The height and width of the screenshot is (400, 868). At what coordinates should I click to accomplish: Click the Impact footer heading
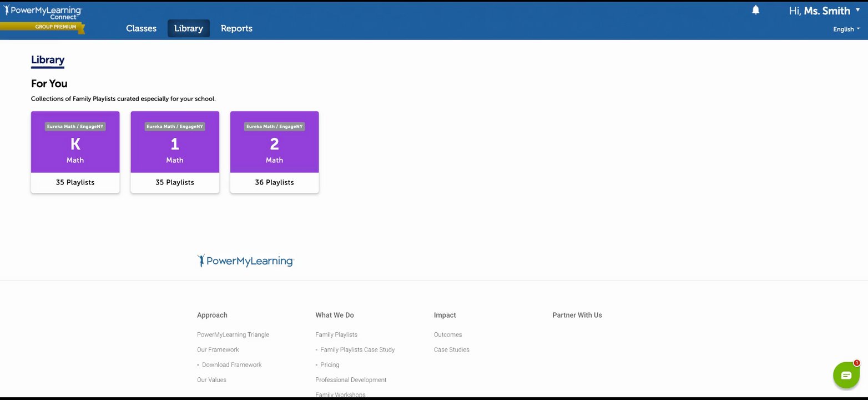coord(445,315)
